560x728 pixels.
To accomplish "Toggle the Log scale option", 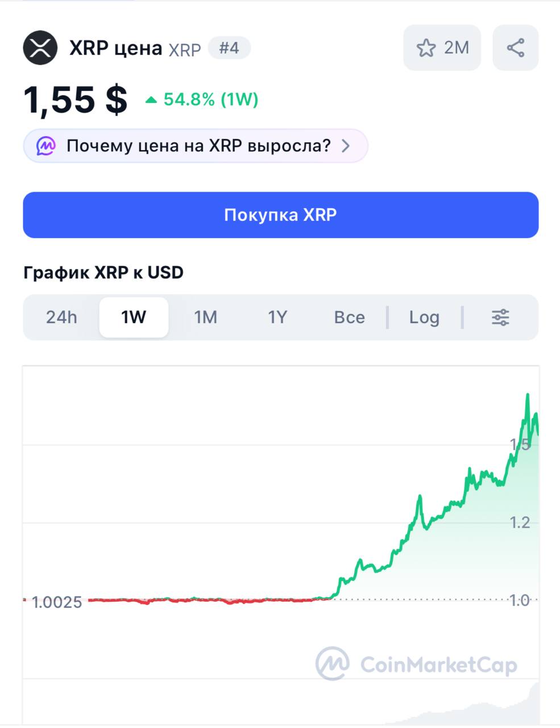I will click(424, 317).
